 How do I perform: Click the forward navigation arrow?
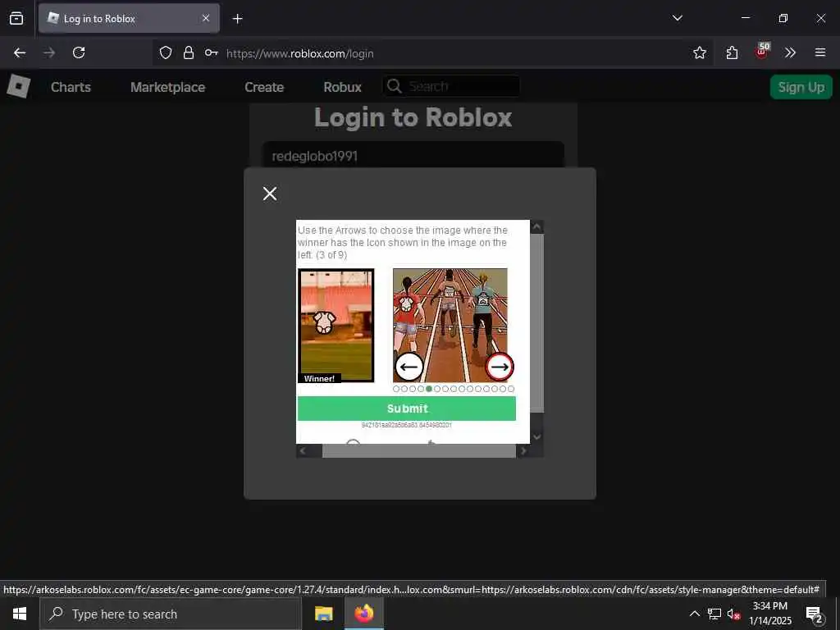(49, 52)
